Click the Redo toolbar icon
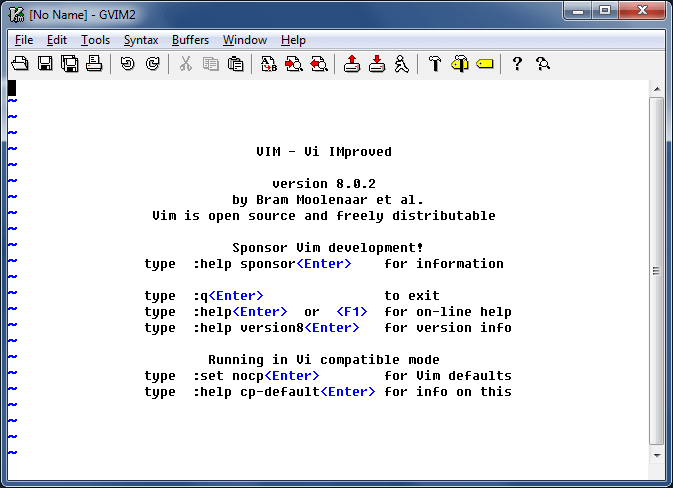The height and width of the screenshot is (488, 673). (x=152, y=64)
